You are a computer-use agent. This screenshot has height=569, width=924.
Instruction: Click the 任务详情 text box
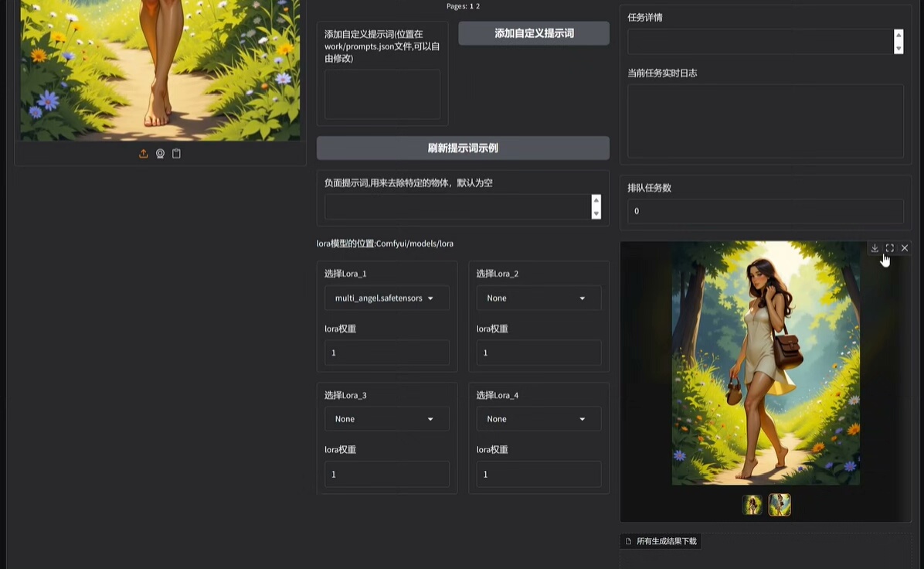click(x=760, y=42)
